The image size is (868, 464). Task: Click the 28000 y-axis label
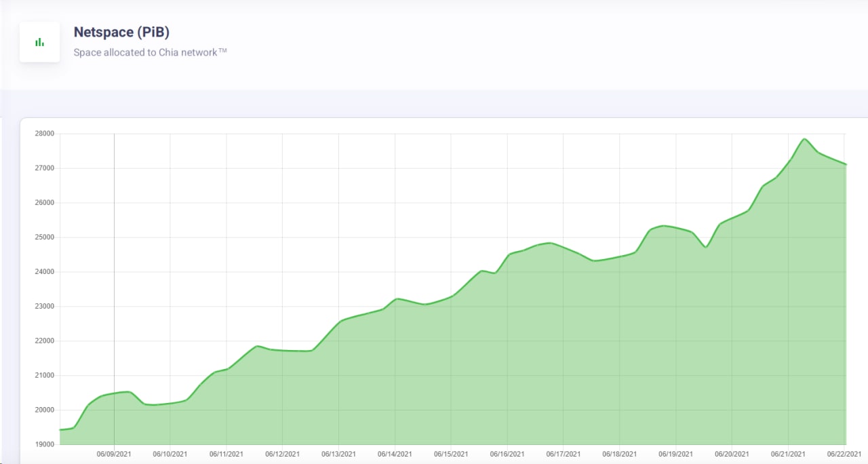[44, 134]
